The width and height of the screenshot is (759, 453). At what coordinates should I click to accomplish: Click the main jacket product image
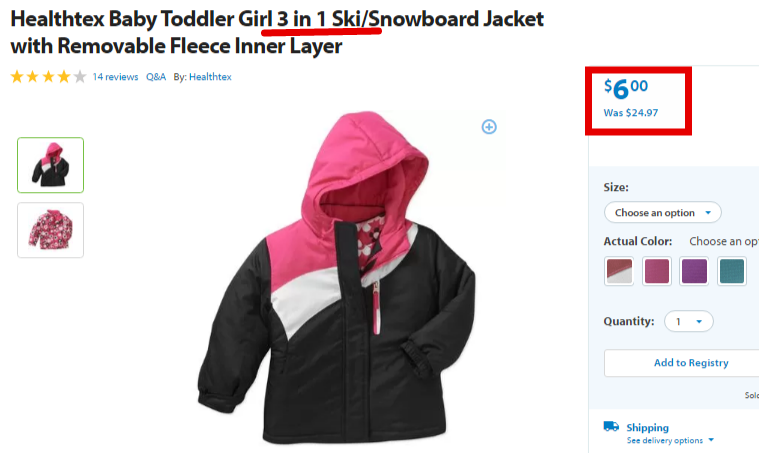336,278
